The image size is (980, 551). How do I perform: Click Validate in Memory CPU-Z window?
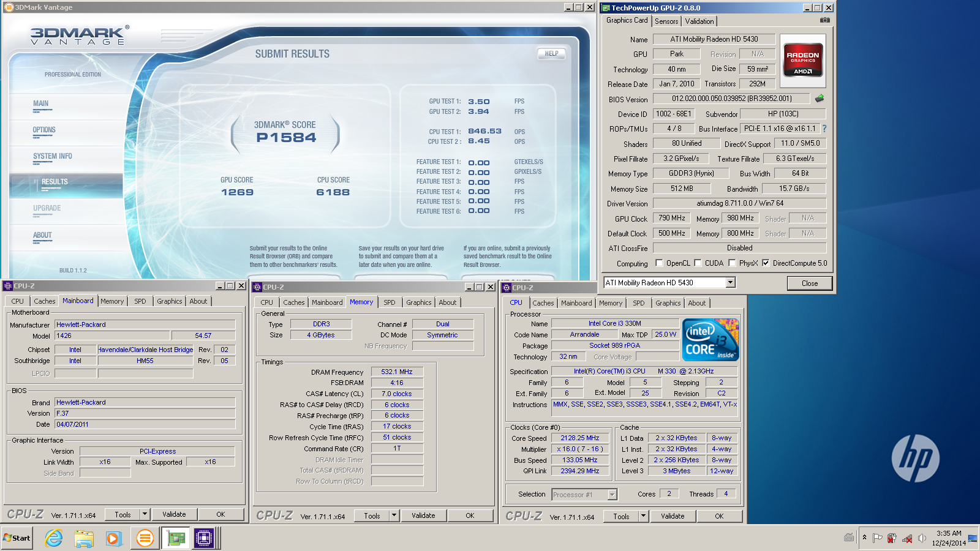coord(423,515)
